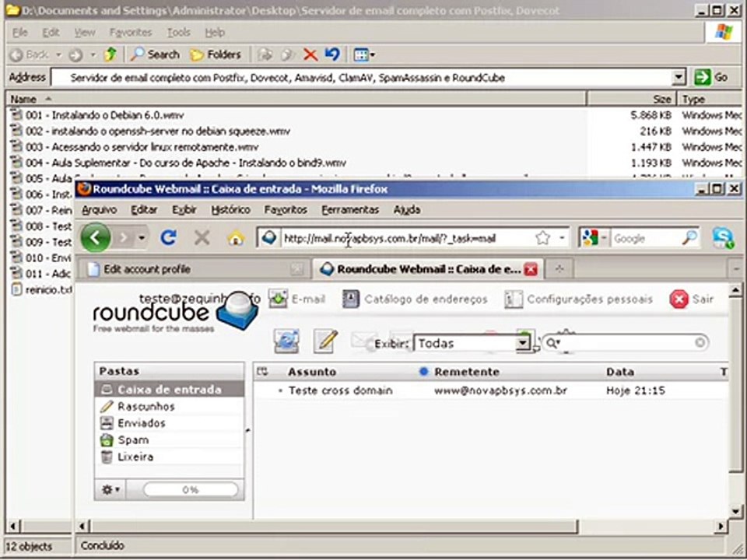Undo last action in Explorer toolbar
747x560 pixels.
coord(332,54)
